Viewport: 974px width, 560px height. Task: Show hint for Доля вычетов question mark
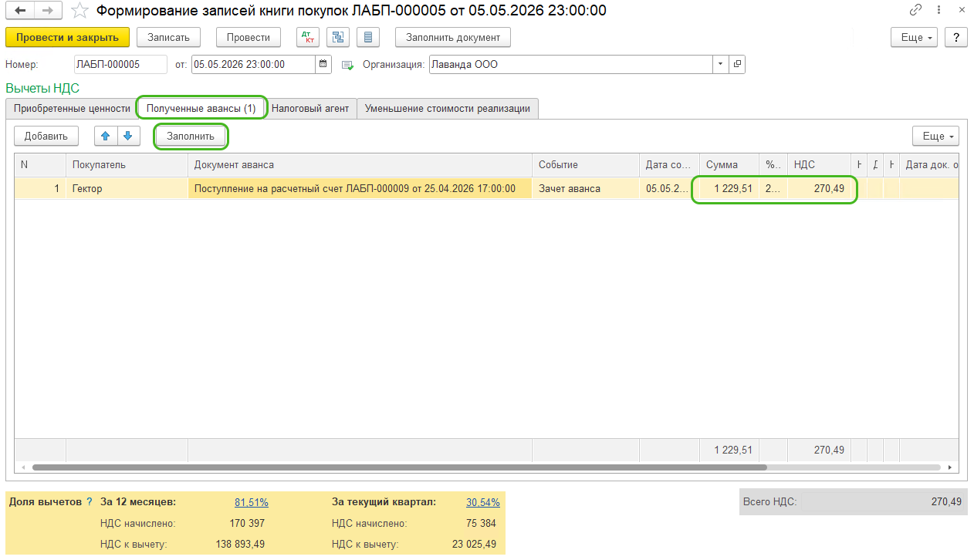[90, 501]
